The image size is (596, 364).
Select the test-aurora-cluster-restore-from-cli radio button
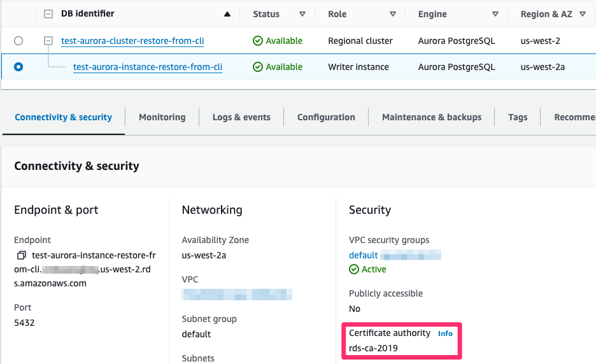coord(18,41)
